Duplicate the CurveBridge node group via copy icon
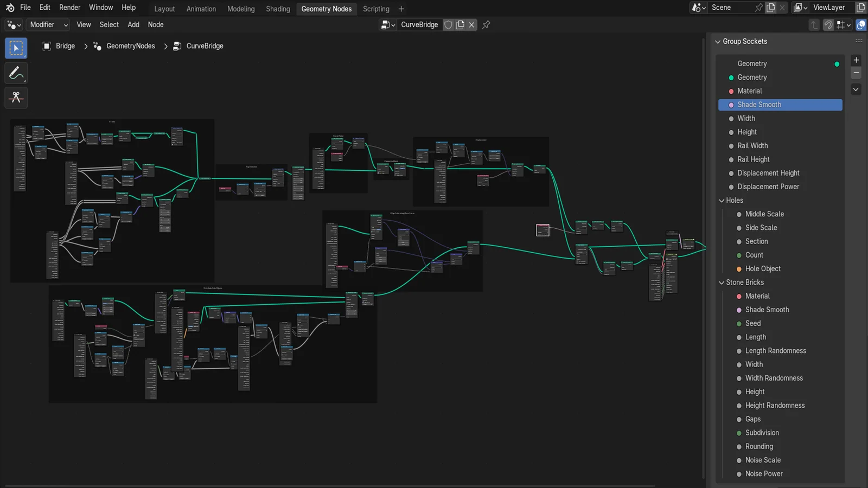Viewport: 868px width, 488px height. tap(460, 24)
